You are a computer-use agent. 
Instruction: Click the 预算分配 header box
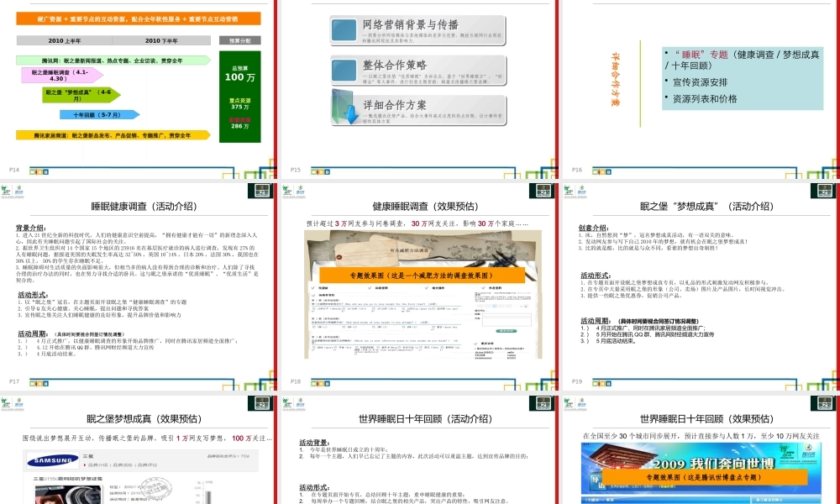click(x=240, y=40)
